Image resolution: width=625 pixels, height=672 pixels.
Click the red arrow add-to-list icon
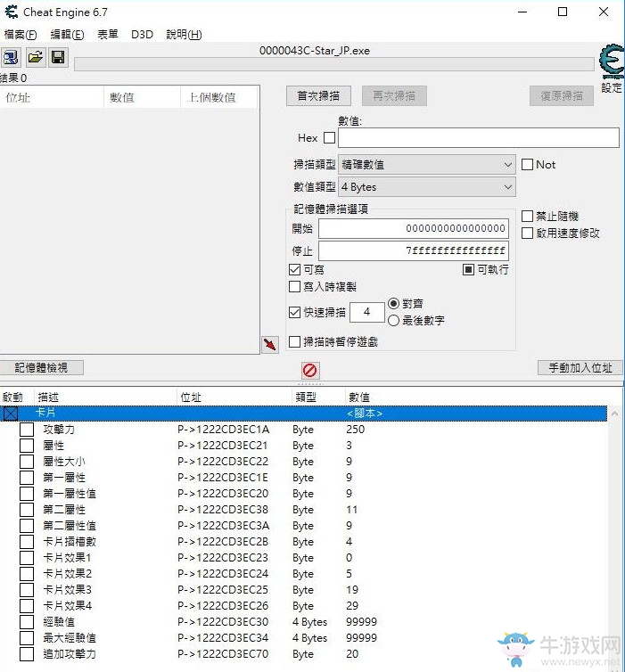click(x=270, y=345)
